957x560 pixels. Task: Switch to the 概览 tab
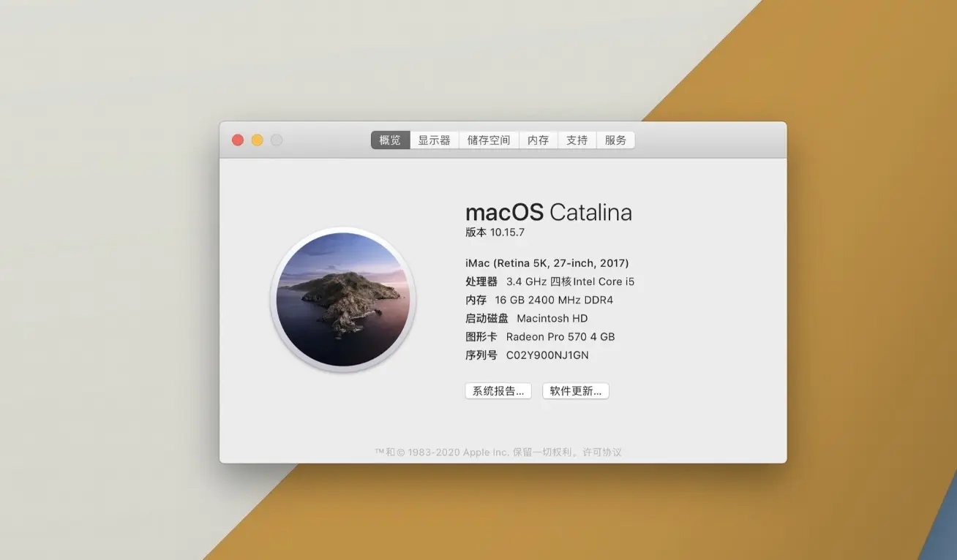390,140
